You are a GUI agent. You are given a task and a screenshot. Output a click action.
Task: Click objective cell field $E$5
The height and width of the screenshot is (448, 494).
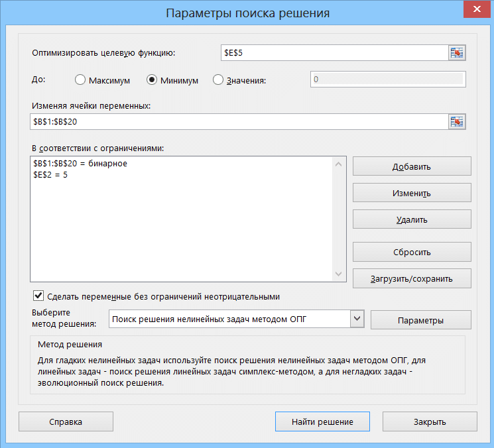[x=334, y=52]
